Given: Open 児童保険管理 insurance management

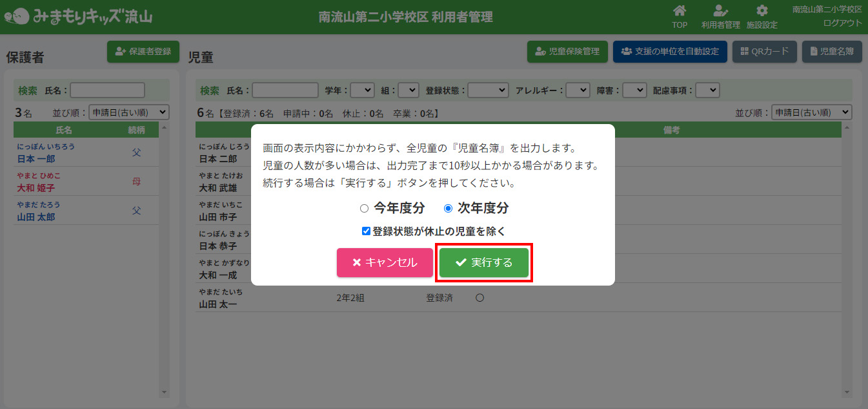Looking at the screenshot, I should (x=567, y=52).
